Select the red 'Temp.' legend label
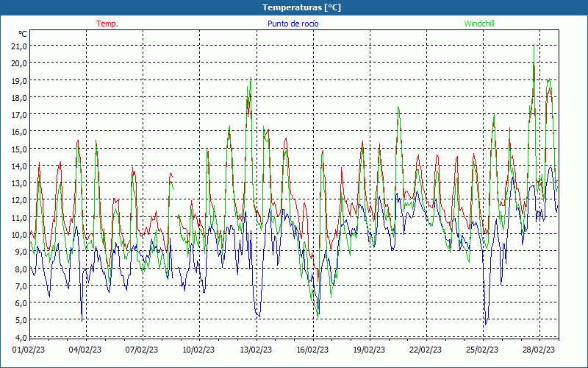The height and width of the screenshot is (368, 588). click(107, 24)
